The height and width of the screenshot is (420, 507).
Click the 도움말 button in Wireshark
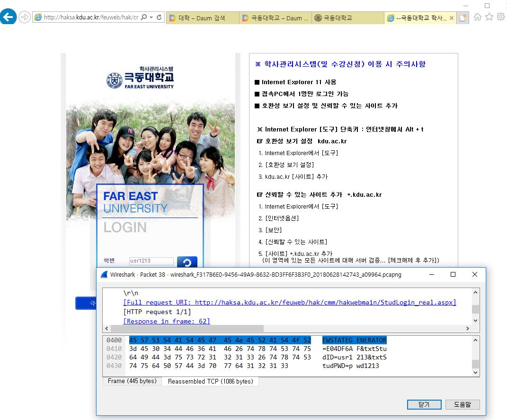pyautogui.click(x=463, y=404)
